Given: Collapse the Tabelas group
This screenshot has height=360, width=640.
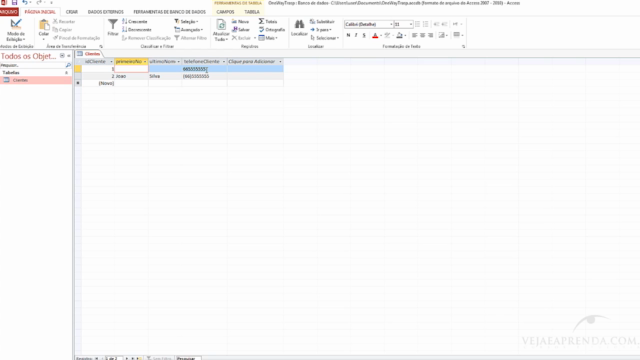Looking at the screenshot, I should [x=66, y=73].
